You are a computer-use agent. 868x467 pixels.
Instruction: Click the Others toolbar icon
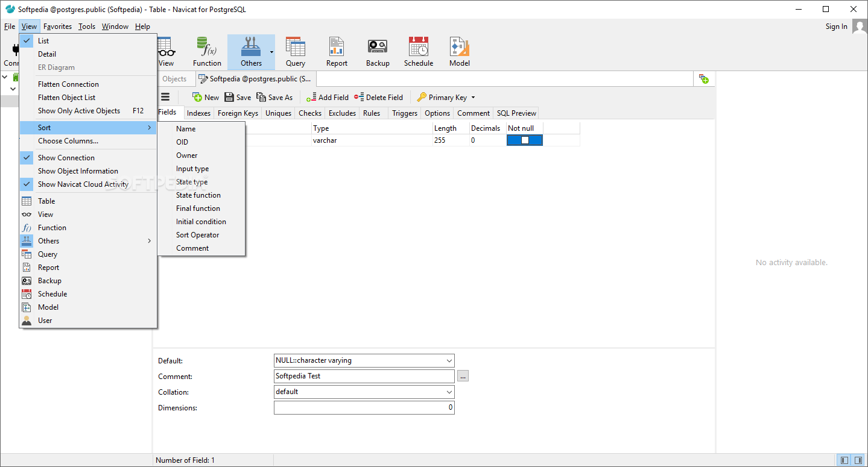coord(251,52)
